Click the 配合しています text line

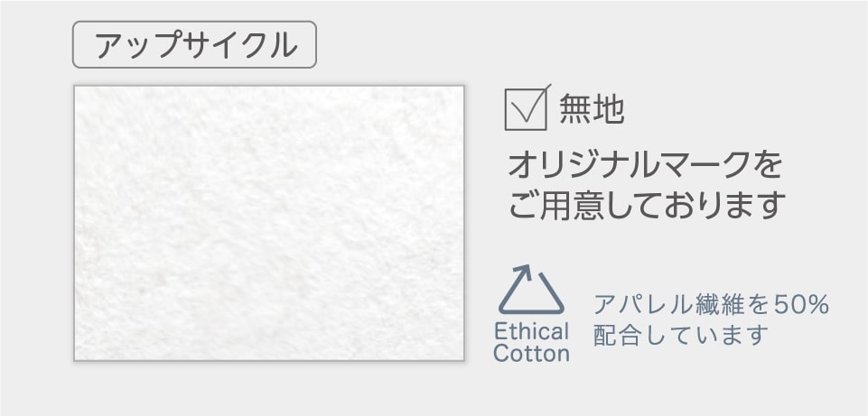pyautogui.click(x=680, y=336)
